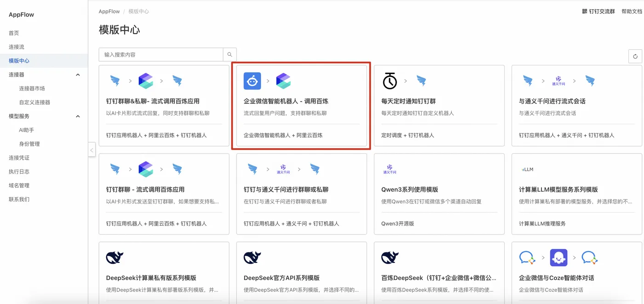The height and width of the screenshot is (304, 644).
Task: Click the search magnifier icon
Action: [x=230, y=54]
